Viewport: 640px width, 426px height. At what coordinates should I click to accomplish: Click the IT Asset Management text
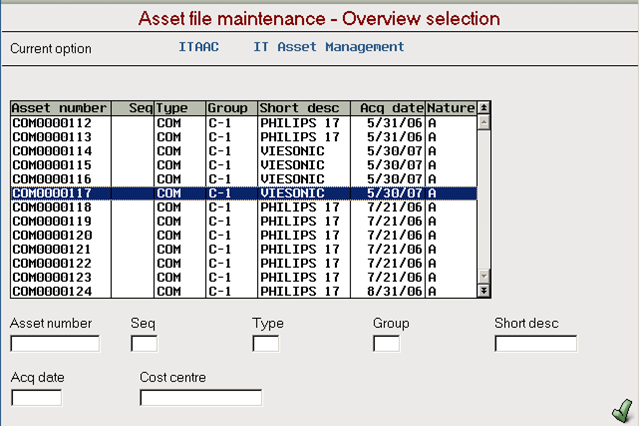click(329, 47)
